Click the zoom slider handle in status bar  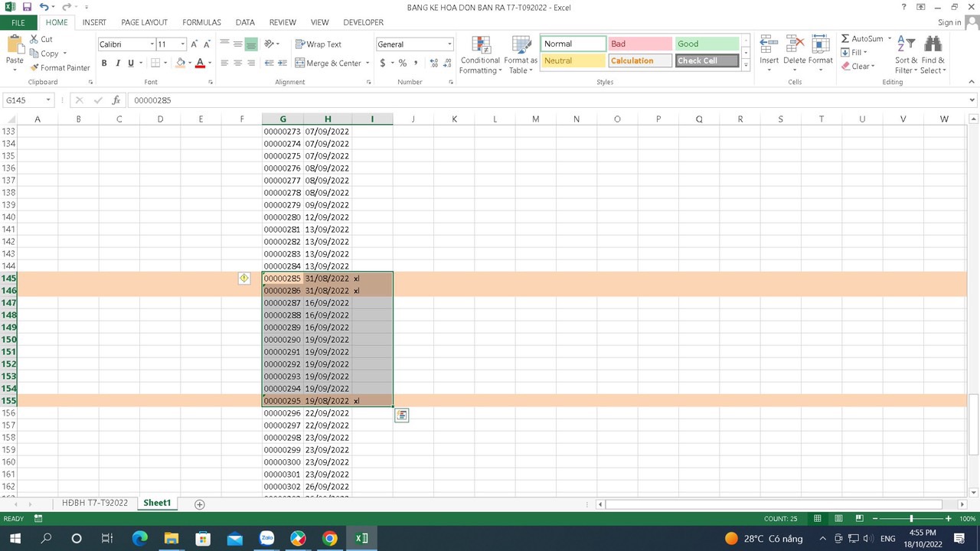(911, 519)
